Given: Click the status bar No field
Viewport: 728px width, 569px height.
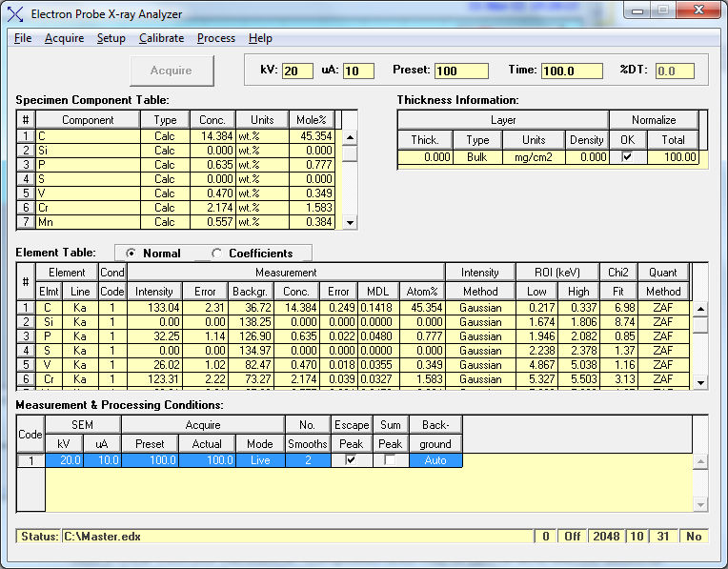Looking at the screenshot, I should tap(694, 537).
